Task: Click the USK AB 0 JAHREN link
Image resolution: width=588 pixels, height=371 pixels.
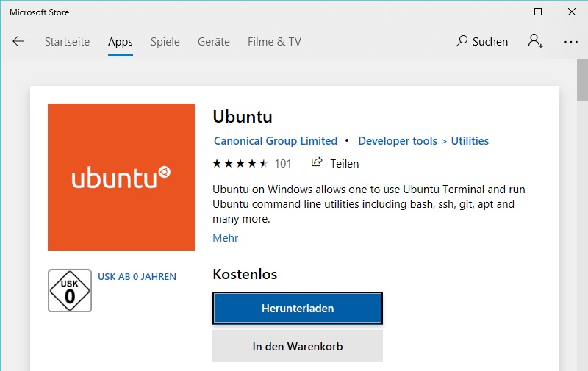Action: (x=137, y=276)
